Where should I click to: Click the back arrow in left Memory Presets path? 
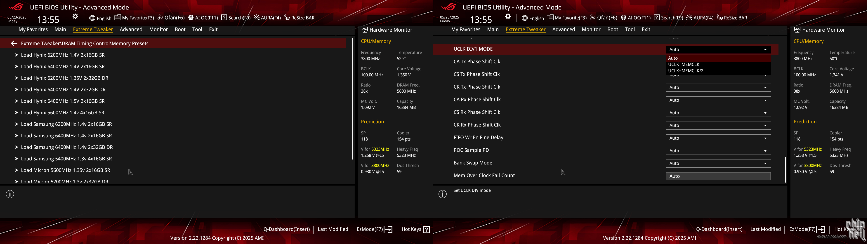click(14, 43)
